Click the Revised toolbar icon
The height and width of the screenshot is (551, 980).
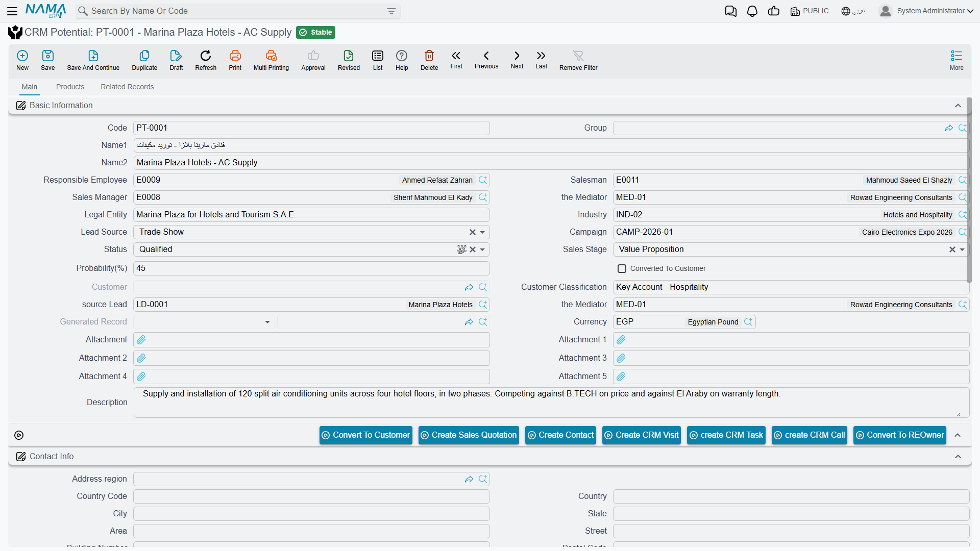(x=349, y=60)
